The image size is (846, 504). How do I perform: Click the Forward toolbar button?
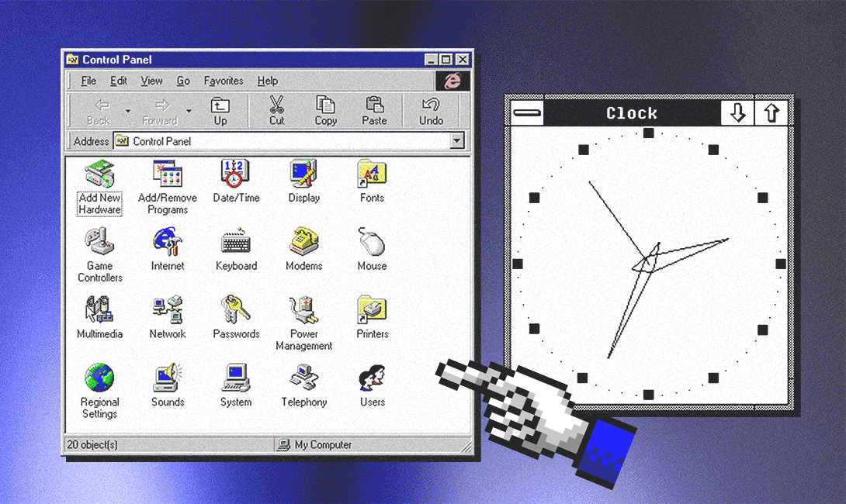[160, 112]
